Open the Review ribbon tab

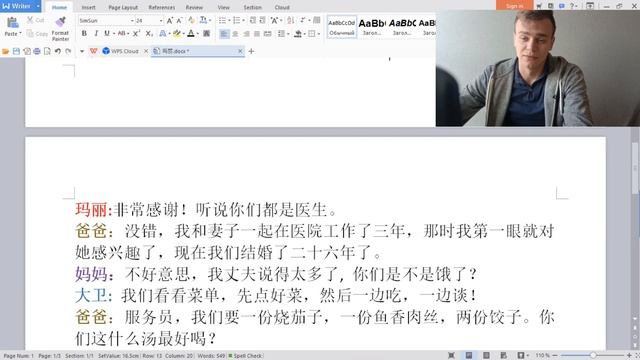click(x=194, y=7)
